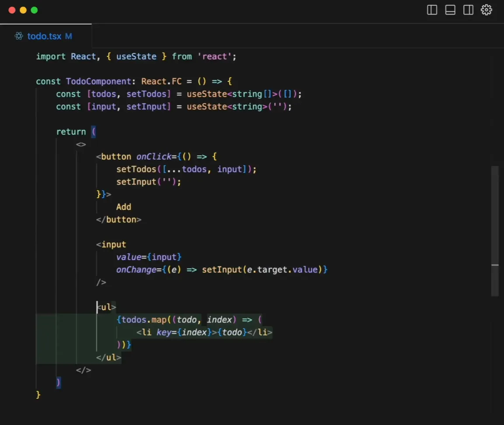
Task: Click the closing button tag
Action: pyautogui.click(x=119, y=219)
